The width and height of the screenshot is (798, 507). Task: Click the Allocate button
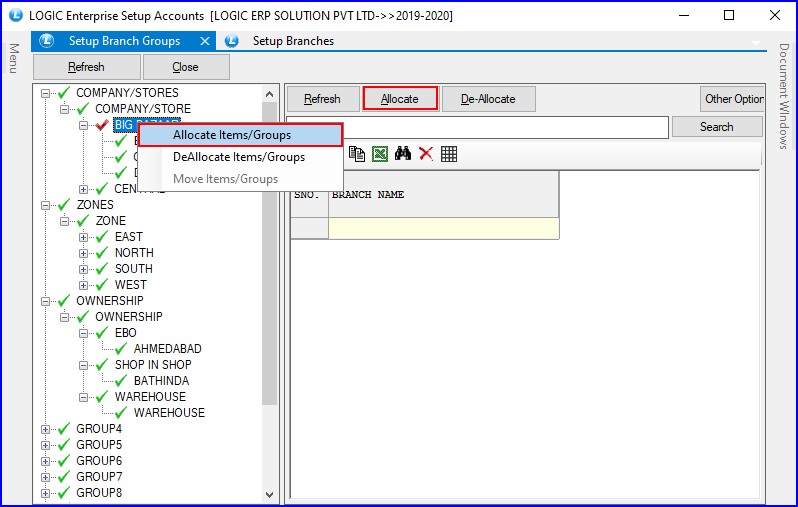400,99
